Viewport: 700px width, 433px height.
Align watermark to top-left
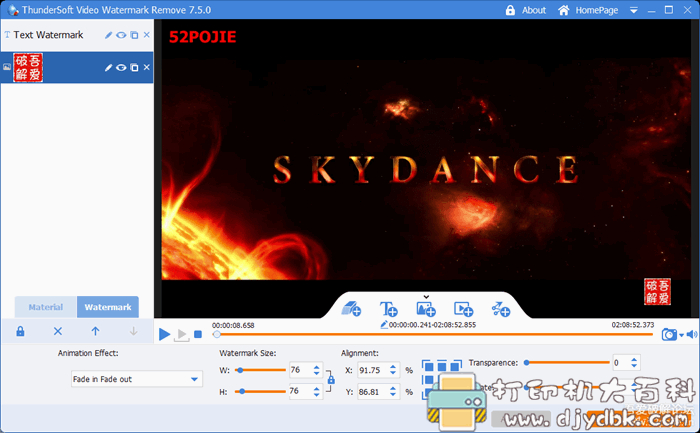click(x=429, y=366)
